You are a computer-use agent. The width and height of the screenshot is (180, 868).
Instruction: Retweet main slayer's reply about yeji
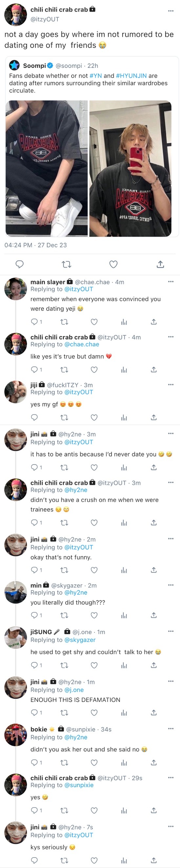click(x=64, y=322)
